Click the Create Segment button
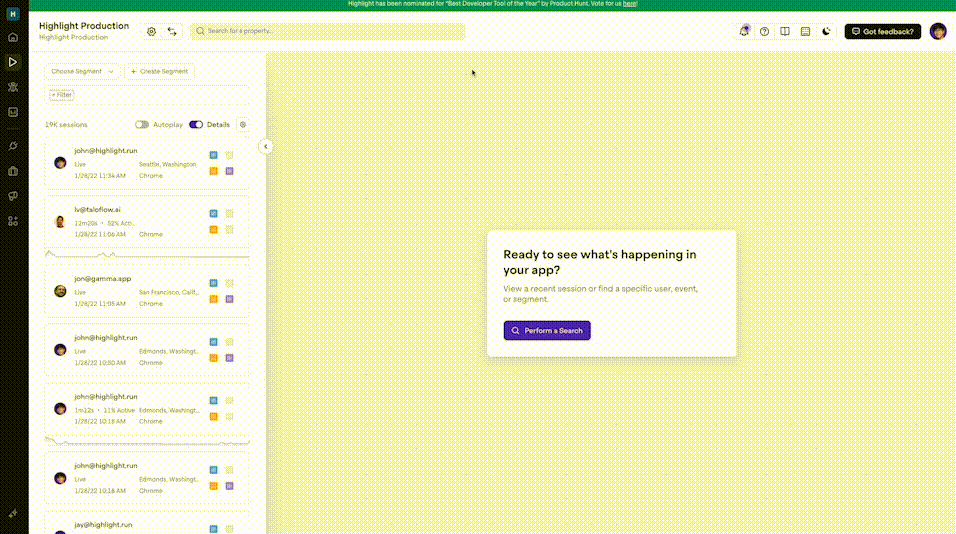The height and width of the screenshot is (534, 956). [159, 72]
